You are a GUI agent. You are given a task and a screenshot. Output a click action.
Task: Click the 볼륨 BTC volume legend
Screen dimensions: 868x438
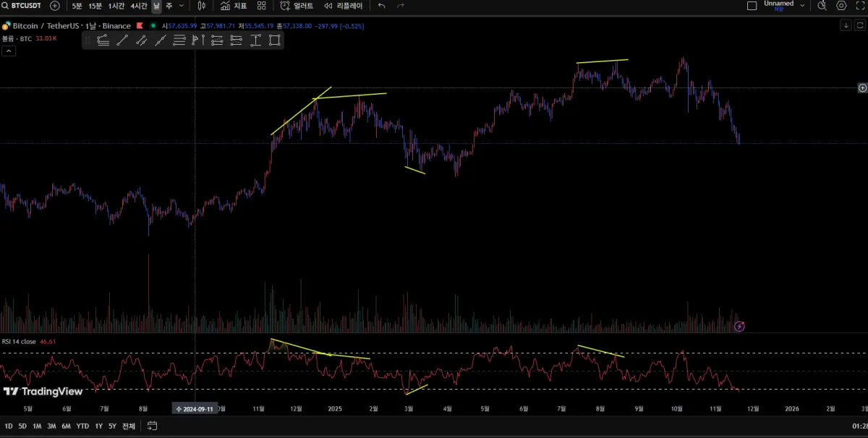[17, 38]
